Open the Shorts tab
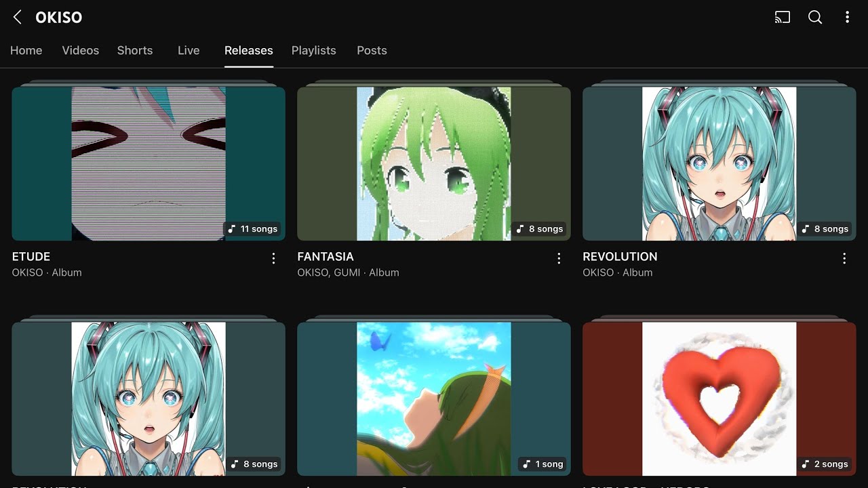Screen dimensions: 868x488 [135, 51]
